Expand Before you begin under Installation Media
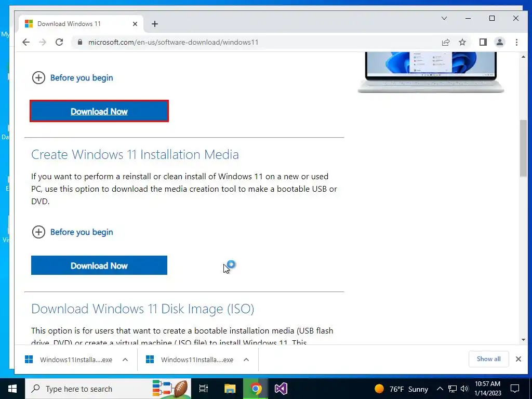Viewport: 532px width, 399px height. [72, 232]
